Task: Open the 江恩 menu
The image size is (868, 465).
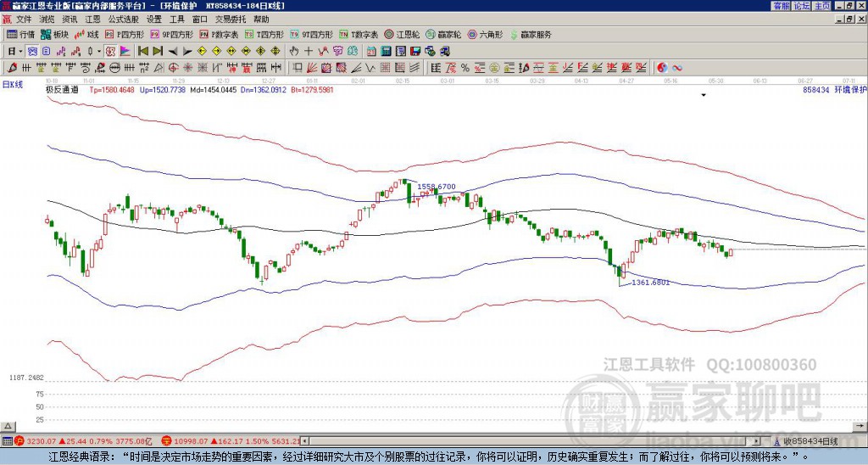Action: [93, 20]
